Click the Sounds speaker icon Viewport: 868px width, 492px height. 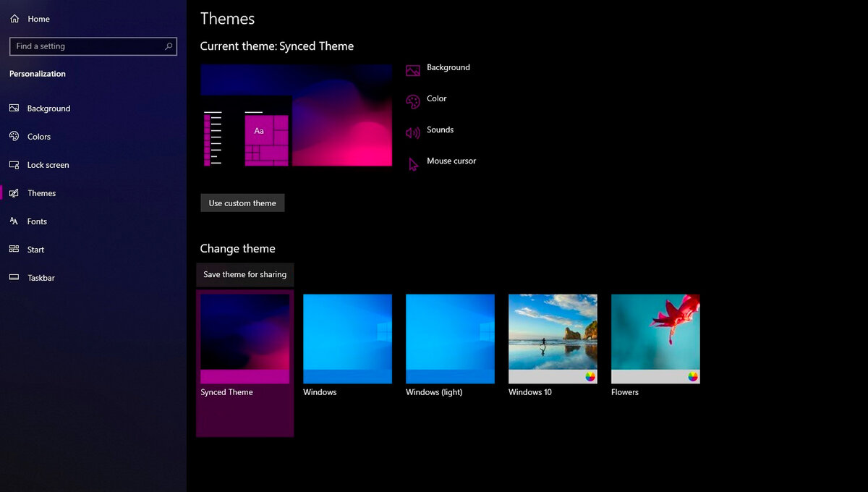(x=413, y=133)
